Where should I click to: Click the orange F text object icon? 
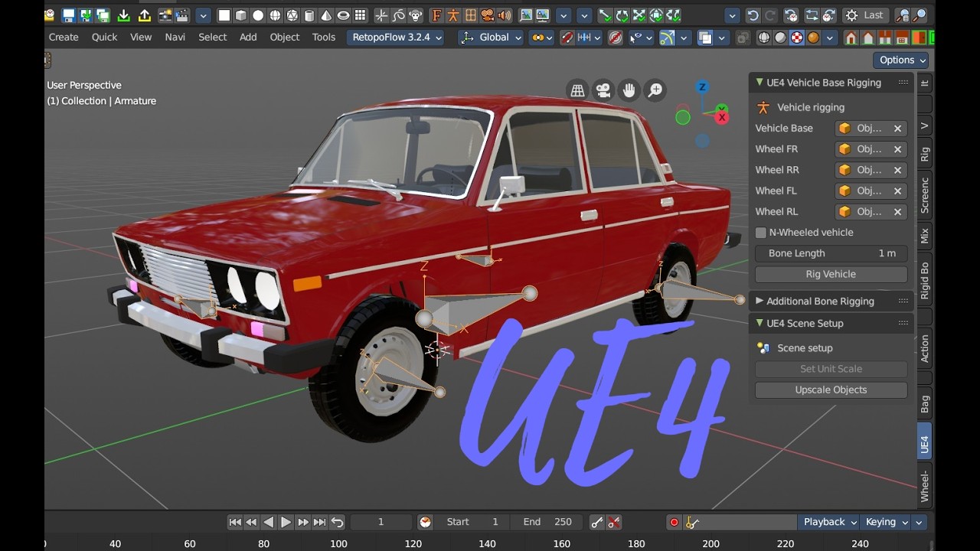tap(436, 15)
